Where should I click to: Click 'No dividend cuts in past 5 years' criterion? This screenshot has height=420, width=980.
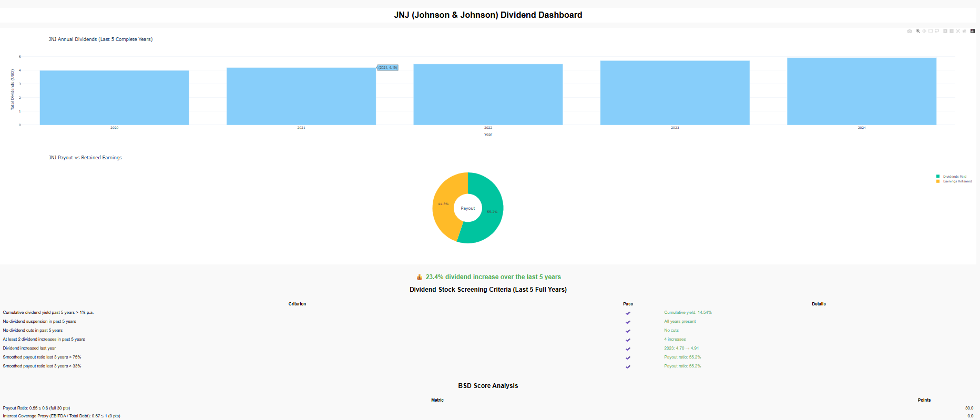pyautogui.click(x=33, y=331)
